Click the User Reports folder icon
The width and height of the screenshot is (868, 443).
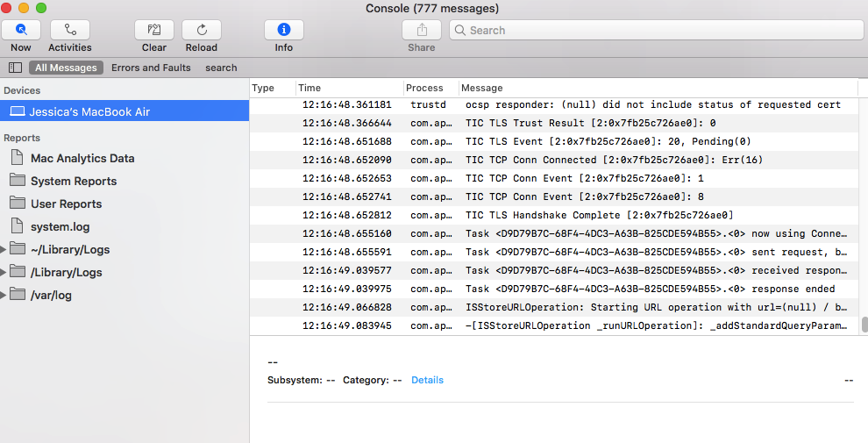click(18, 204)
